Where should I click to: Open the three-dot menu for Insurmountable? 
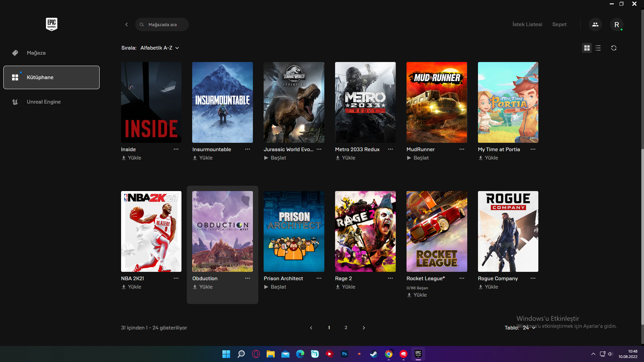[x=247, y=149]
